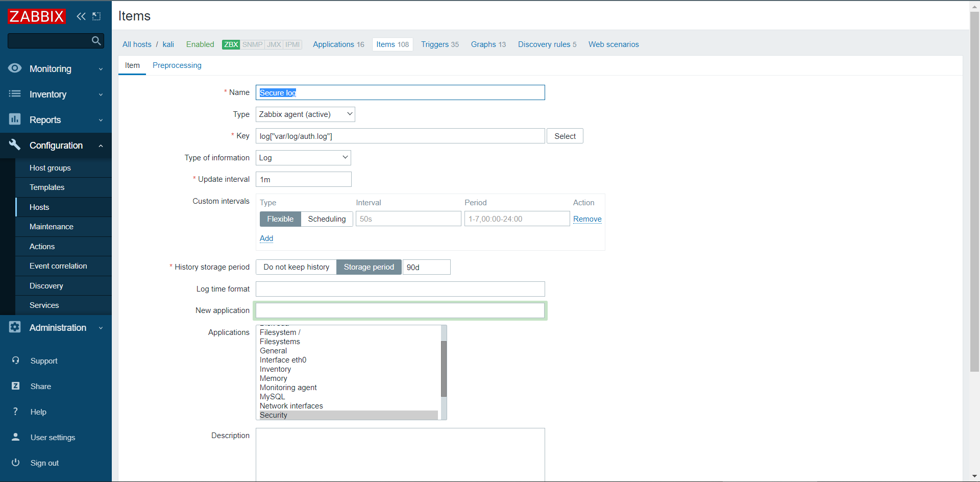Click the search magnifier icon

pos(96,41)
